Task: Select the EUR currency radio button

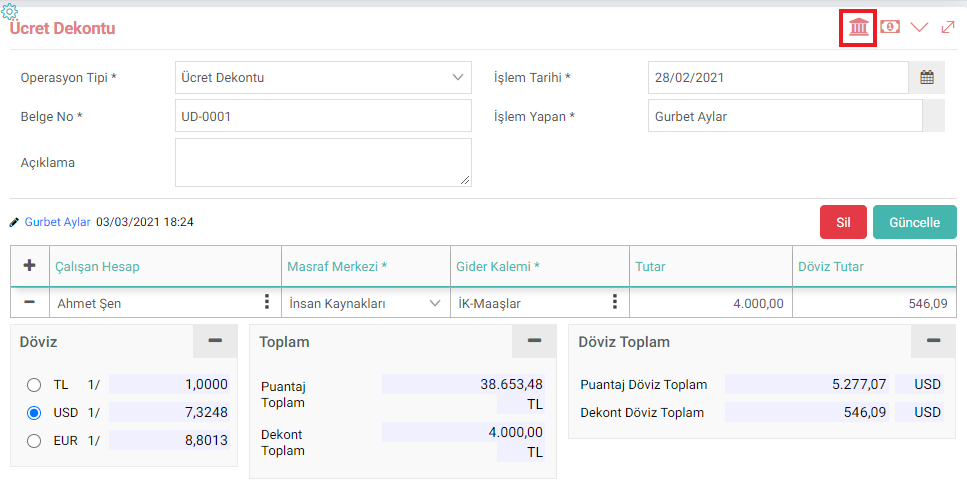Action: pyautogui.click(x=34, y=441)
